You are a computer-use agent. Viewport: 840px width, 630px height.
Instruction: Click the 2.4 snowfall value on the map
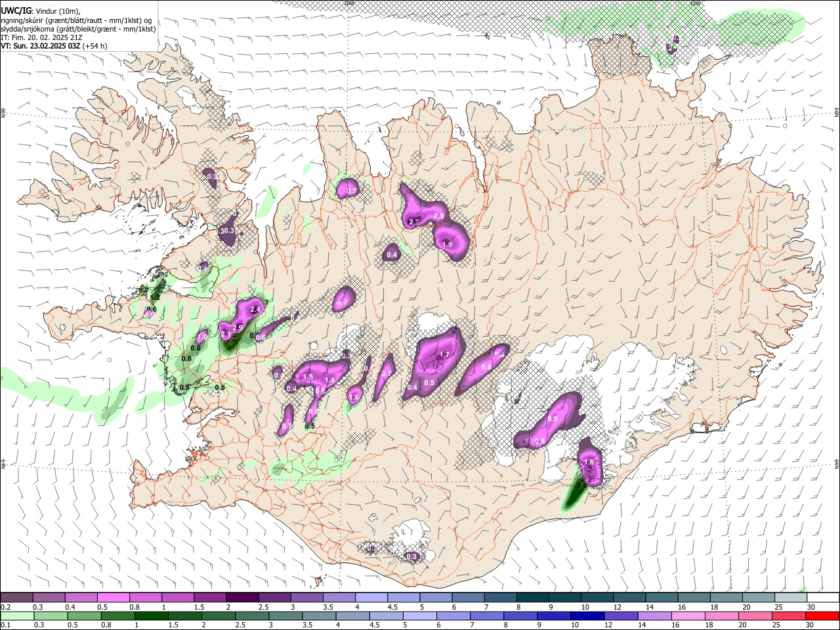tap(256, 309)
